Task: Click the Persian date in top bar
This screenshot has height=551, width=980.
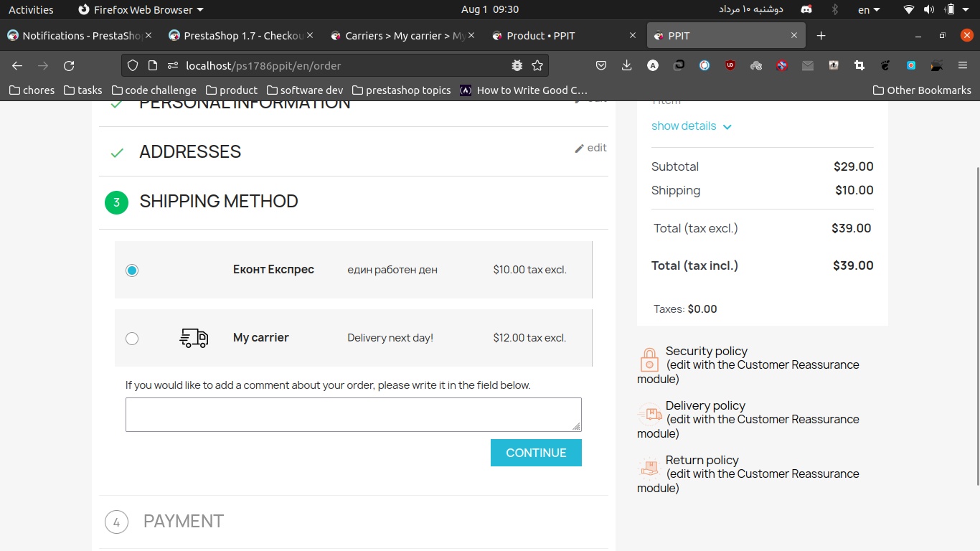Action: [x=751, y=9]
